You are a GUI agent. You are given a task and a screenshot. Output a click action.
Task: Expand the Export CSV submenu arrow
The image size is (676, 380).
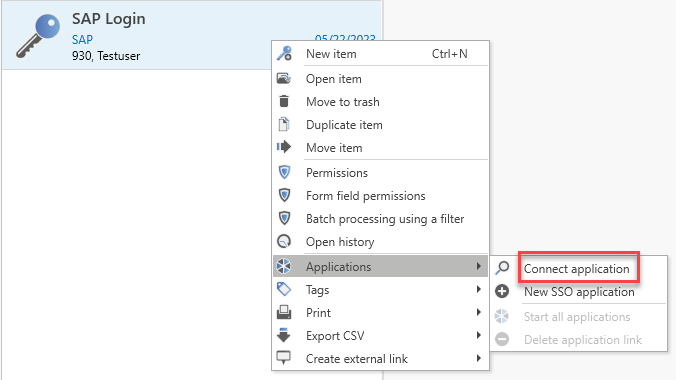pyautogui.click(x=479, y=335)
